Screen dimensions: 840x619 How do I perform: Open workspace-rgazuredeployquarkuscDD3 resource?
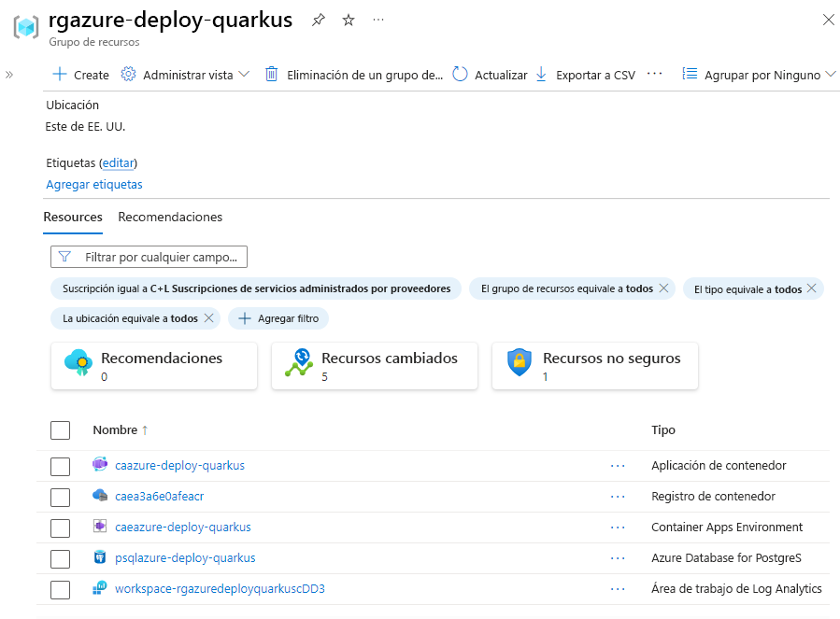221,589
